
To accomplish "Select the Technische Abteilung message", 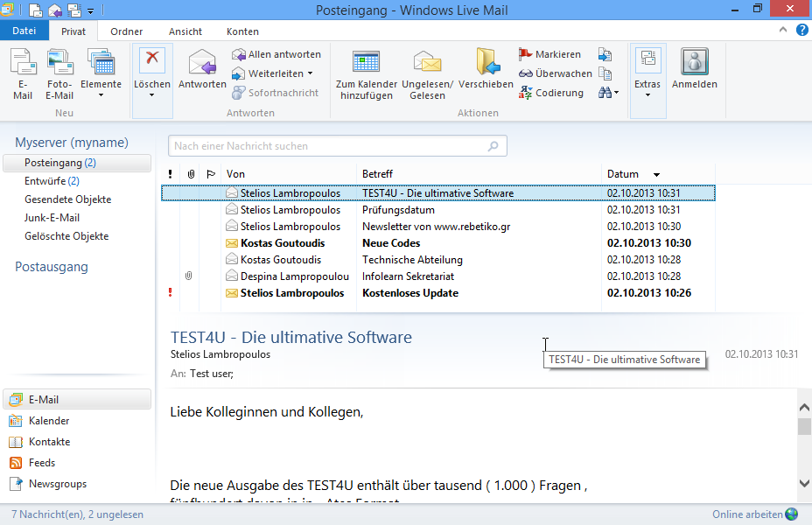I will click(x=438, y=260).
